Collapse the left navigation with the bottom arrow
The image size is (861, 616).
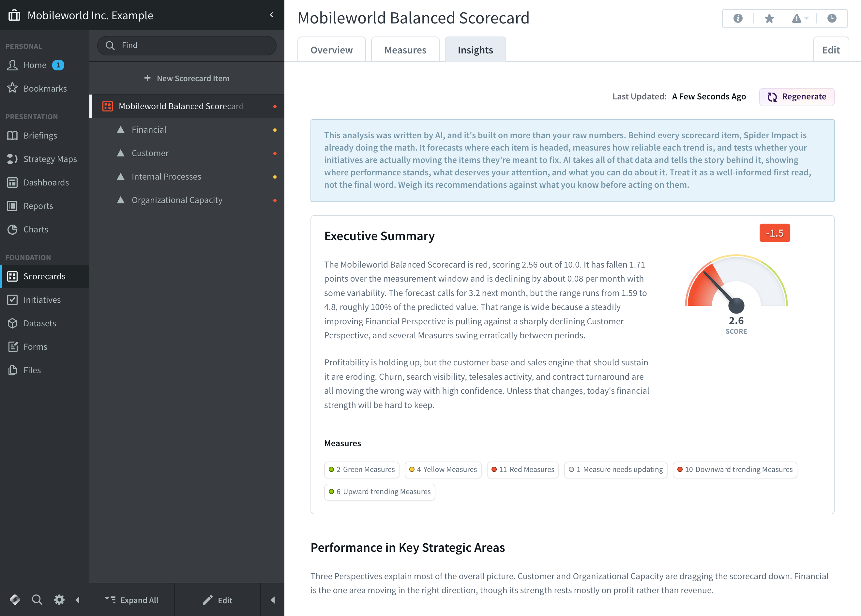(78, 600)
